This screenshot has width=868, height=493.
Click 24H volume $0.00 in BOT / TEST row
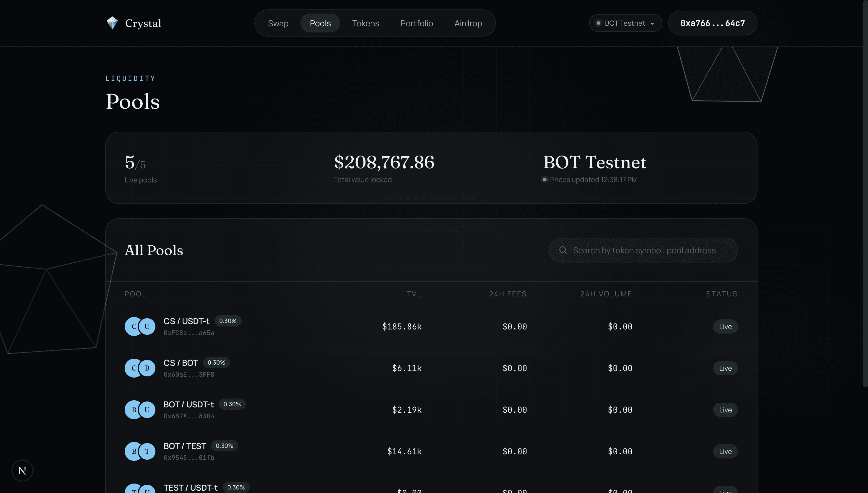point(620,451)
